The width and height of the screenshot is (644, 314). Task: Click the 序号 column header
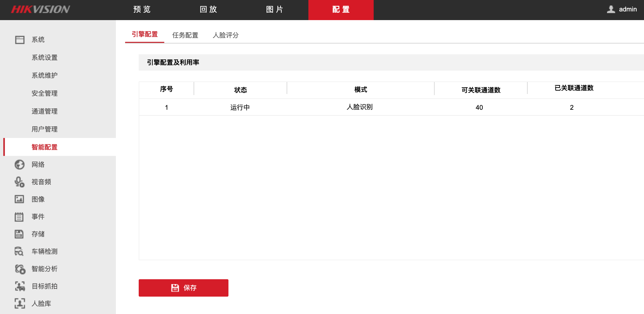(166, 89)
